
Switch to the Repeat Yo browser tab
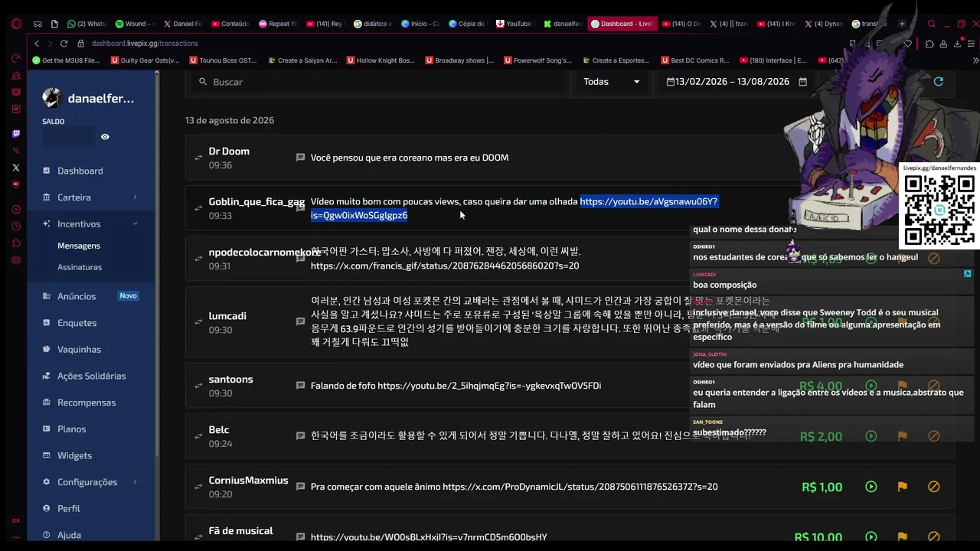point(277,24)
